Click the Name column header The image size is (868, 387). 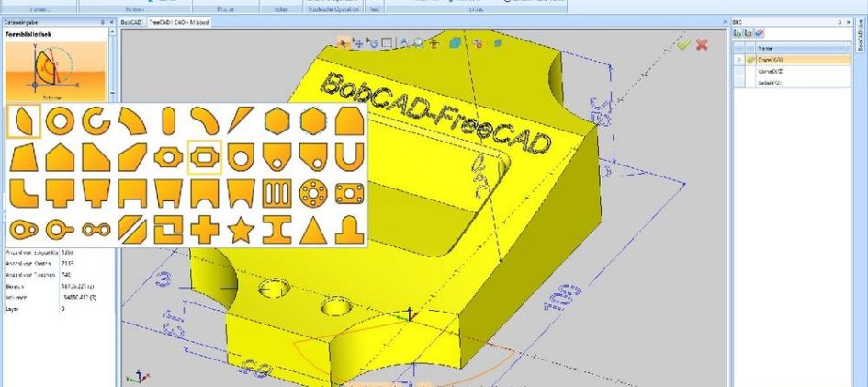(x=803, y=48)
